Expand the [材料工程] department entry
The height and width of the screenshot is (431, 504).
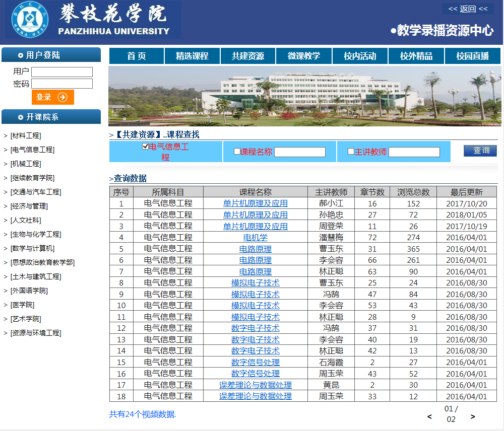point(26,135)
